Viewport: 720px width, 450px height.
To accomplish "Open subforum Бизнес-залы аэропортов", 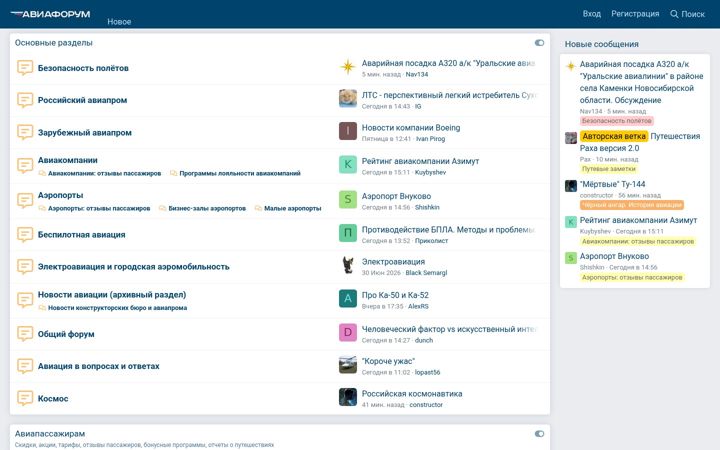I will point(207,208).
